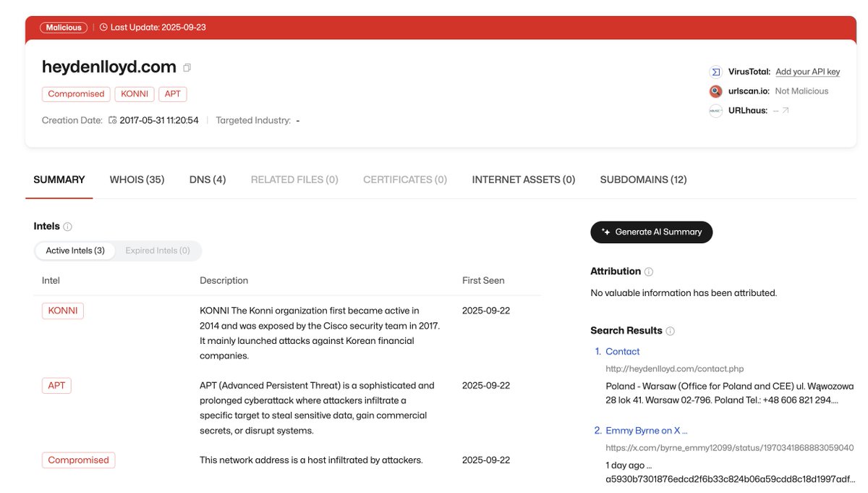Image resolution: width=868 pixels, height=493 pixels.
Task: Switch to Active Intels (3)
Action: [75, 250]
